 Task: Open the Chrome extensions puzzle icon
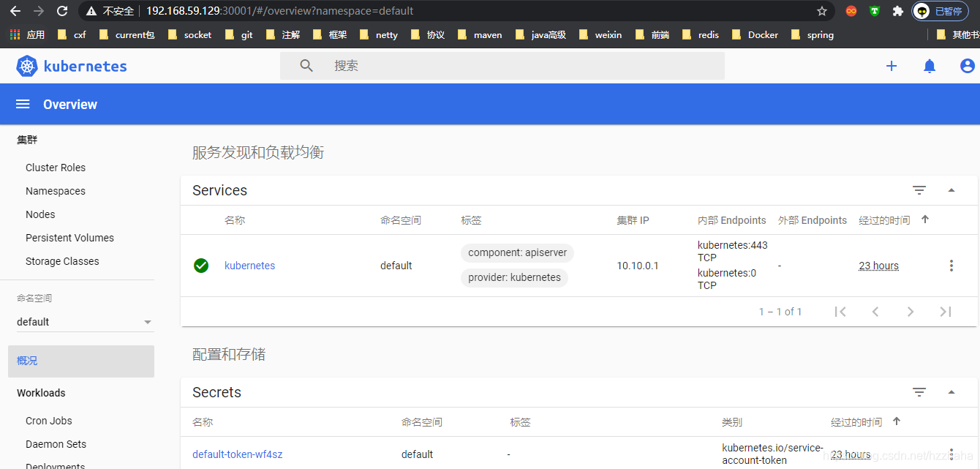[x=898, y=11]
